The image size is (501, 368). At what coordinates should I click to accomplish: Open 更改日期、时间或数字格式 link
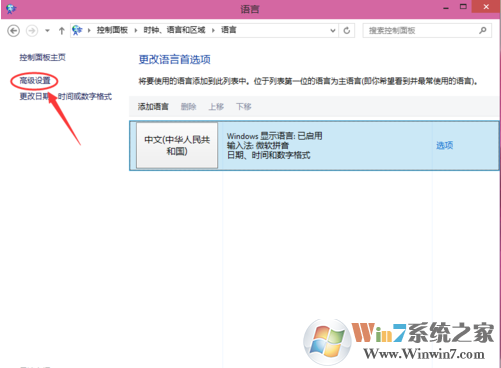point(66,97)
